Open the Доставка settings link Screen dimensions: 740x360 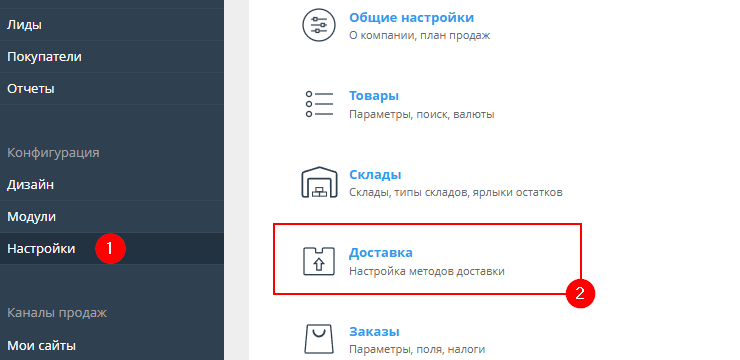point(381,252)
